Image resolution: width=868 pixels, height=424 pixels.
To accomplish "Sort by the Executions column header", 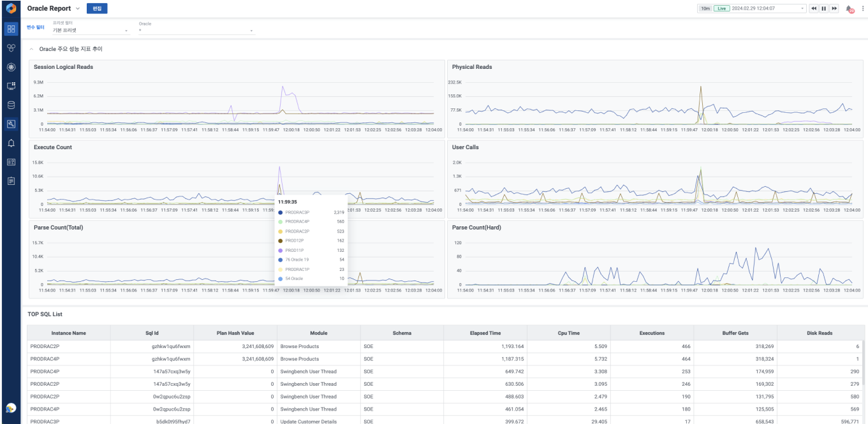I will 652,333.
